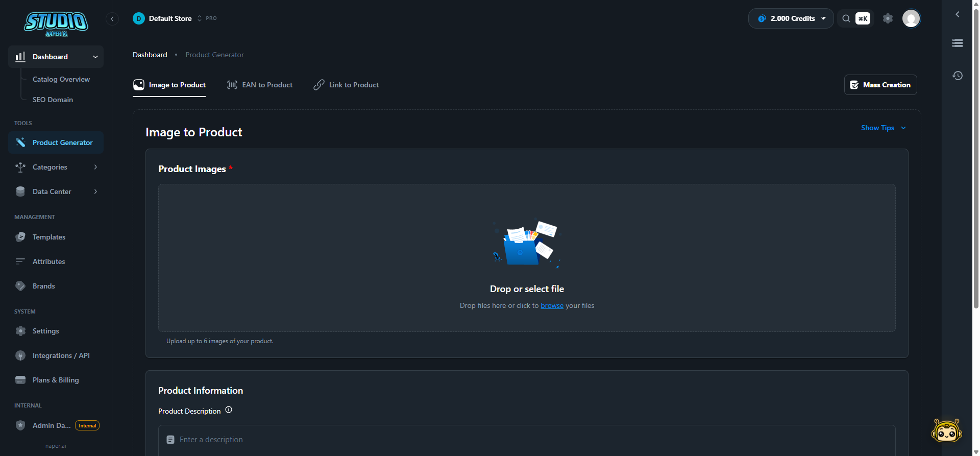Click the Attributes lines icon
Viewport: 980px width, 456px height.
click(x=20, y=261)
